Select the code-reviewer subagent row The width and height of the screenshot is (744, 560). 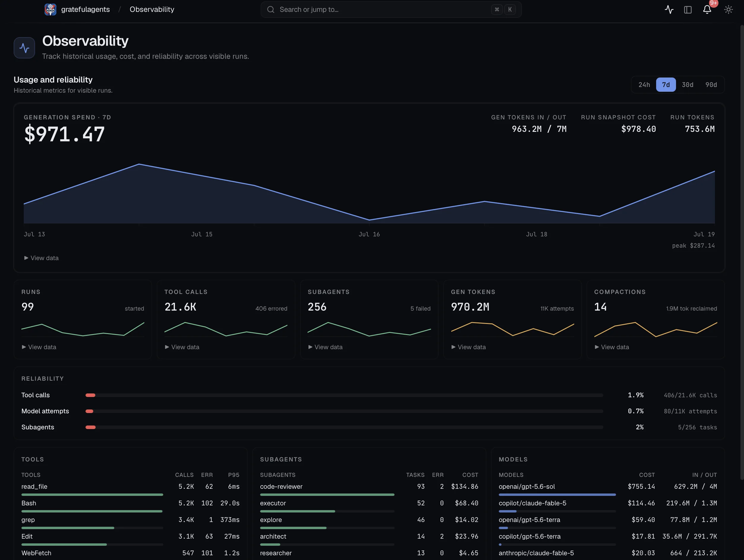pos(369,489)
